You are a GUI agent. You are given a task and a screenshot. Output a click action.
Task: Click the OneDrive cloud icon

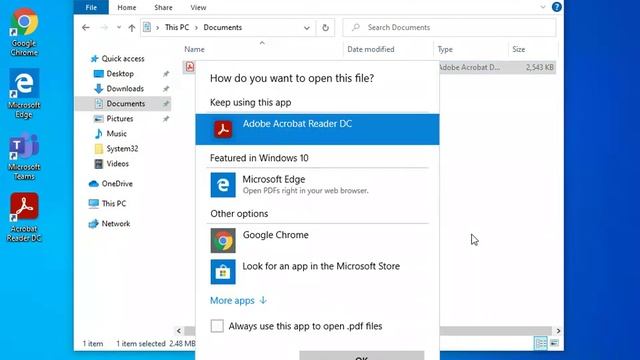tap(93, 184)
